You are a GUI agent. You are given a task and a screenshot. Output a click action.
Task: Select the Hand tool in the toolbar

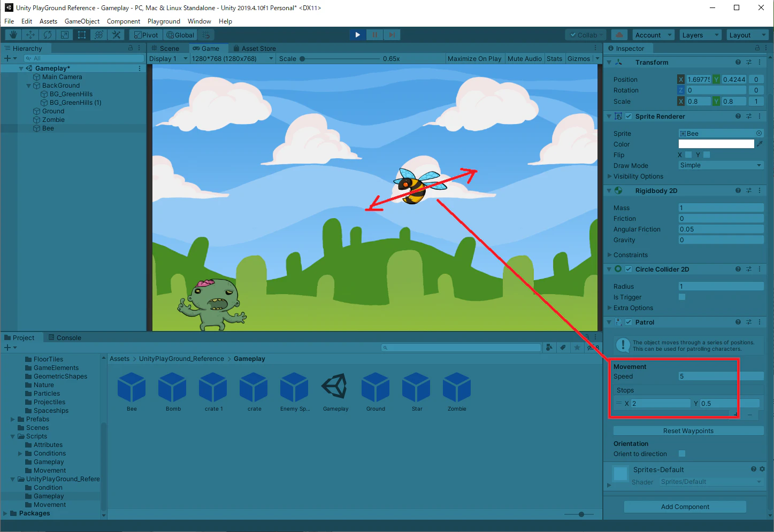(x=13, y=35)
